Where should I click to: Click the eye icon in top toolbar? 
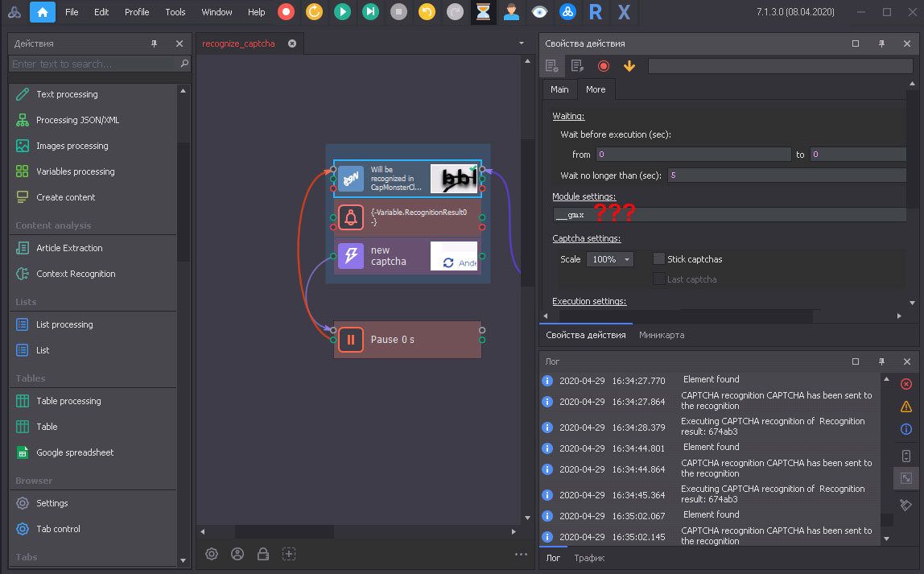pyautogui.click(x=539, y=12)
